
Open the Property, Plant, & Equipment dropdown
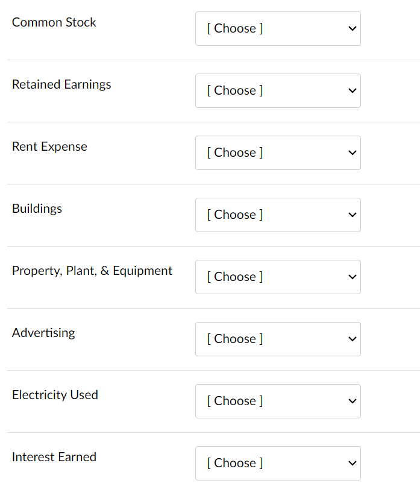pos(277,277)
